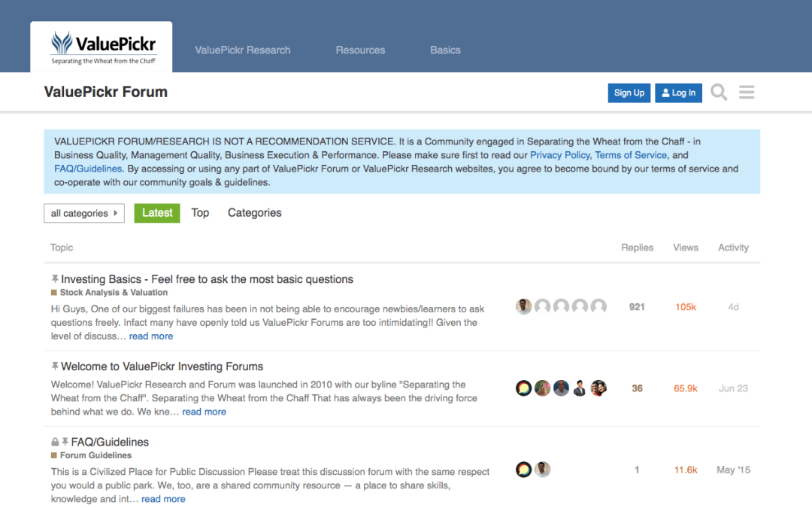Switch to the Categories tab
This screenshot has height=508, width=812.
click(254, 213)
